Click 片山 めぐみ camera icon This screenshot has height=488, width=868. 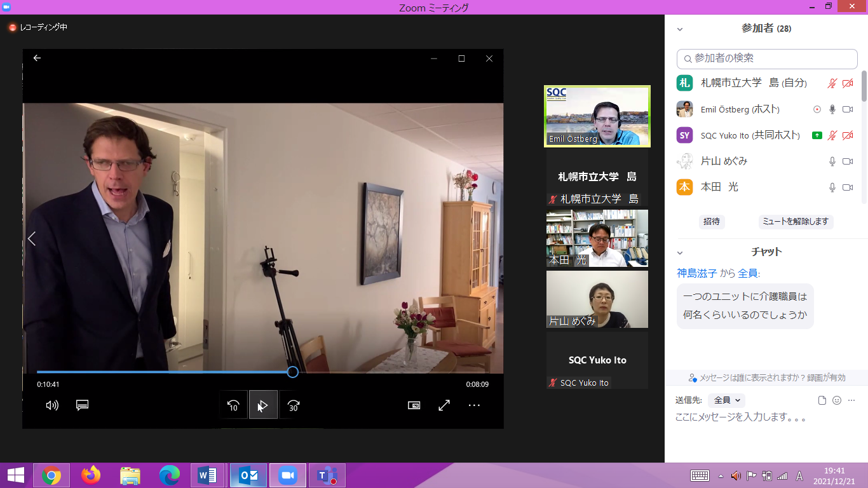[848, 161]
